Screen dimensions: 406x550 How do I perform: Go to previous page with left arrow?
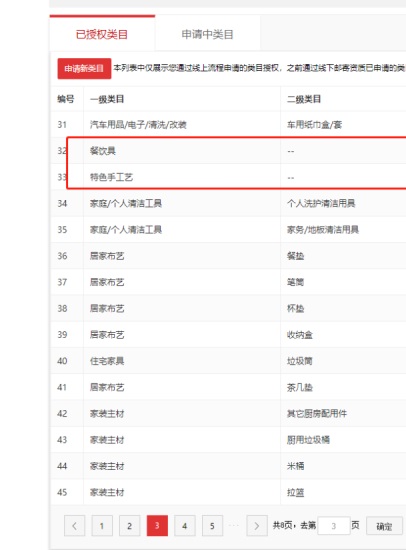point(74,525)
